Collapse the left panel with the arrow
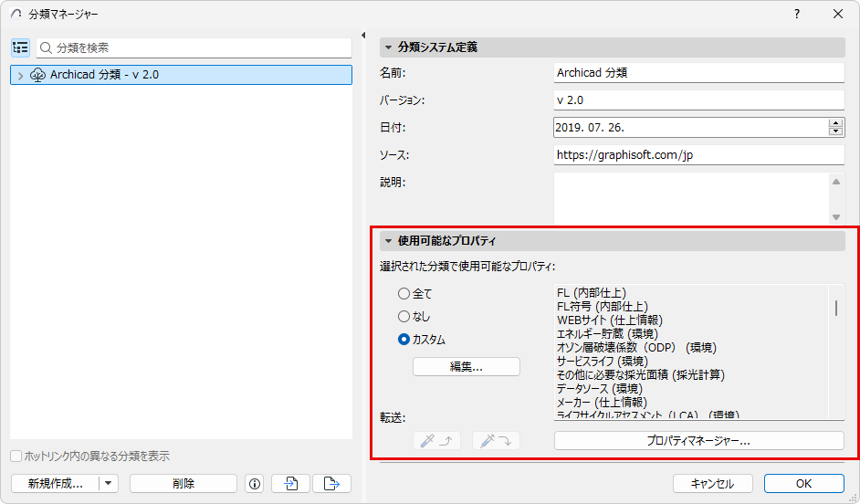This screenshot has height=504, width=860. (363, 35)
